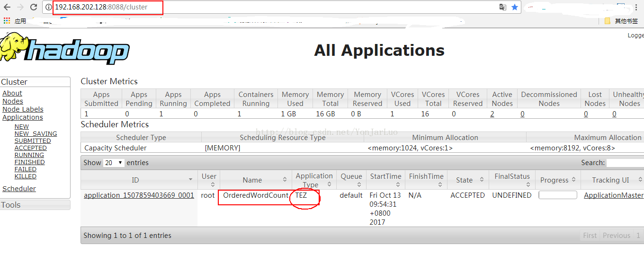Select the ACCEPTED state cell

point(468,195)
